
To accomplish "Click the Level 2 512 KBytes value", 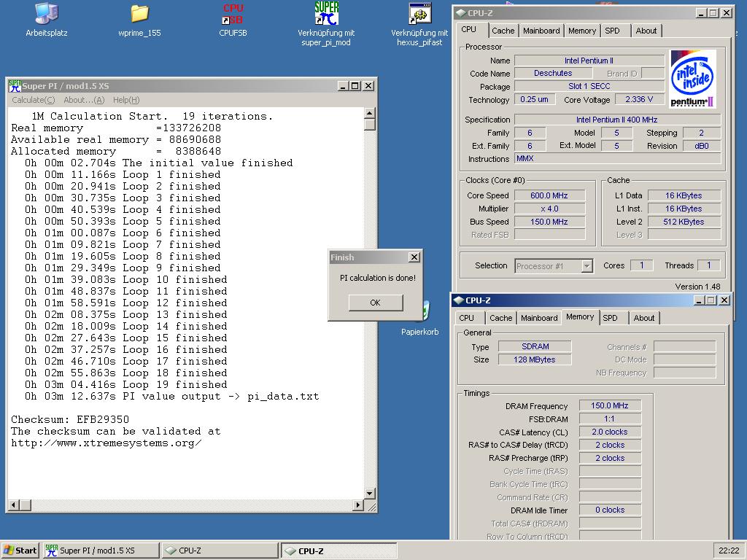I will pyautogui.click(x=684, y=222).
